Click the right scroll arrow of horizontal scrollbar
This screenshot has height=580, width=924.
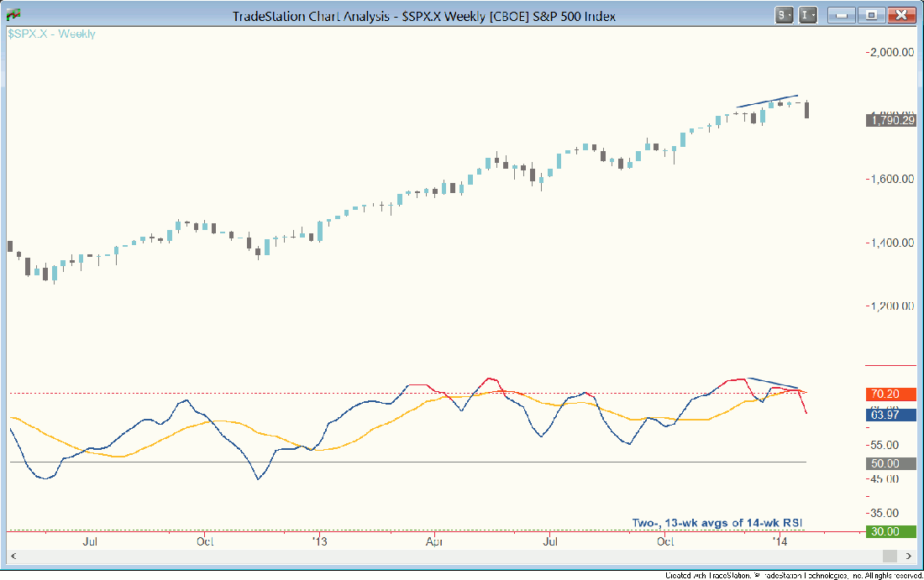910,556
